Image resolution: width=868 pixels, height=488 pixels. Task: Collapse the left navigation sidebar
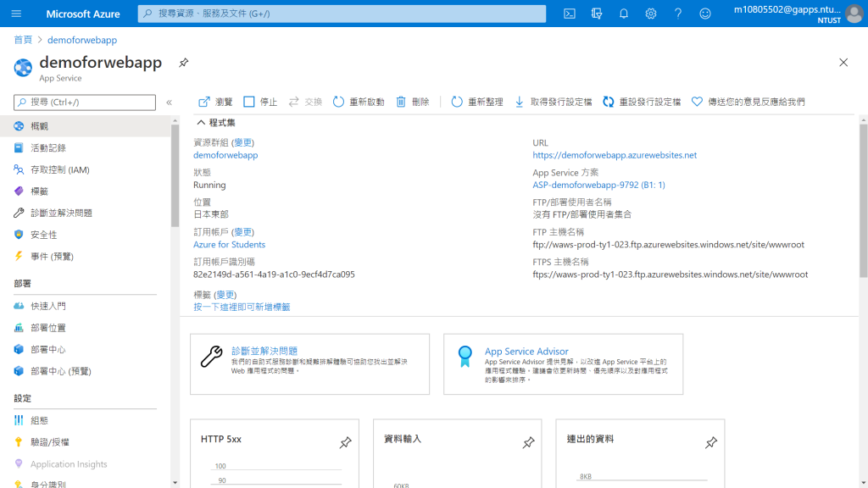(x=169, y=103)
